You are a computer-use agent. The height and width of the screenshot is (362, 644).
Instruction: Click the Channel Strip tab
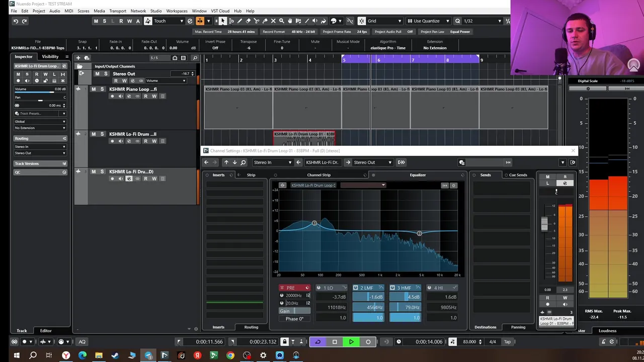318,175
